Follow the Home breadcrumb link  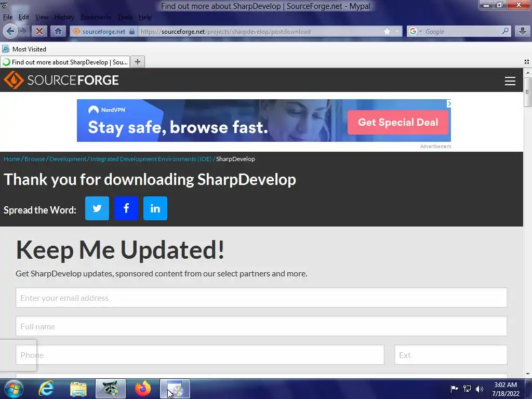(12, 159)
